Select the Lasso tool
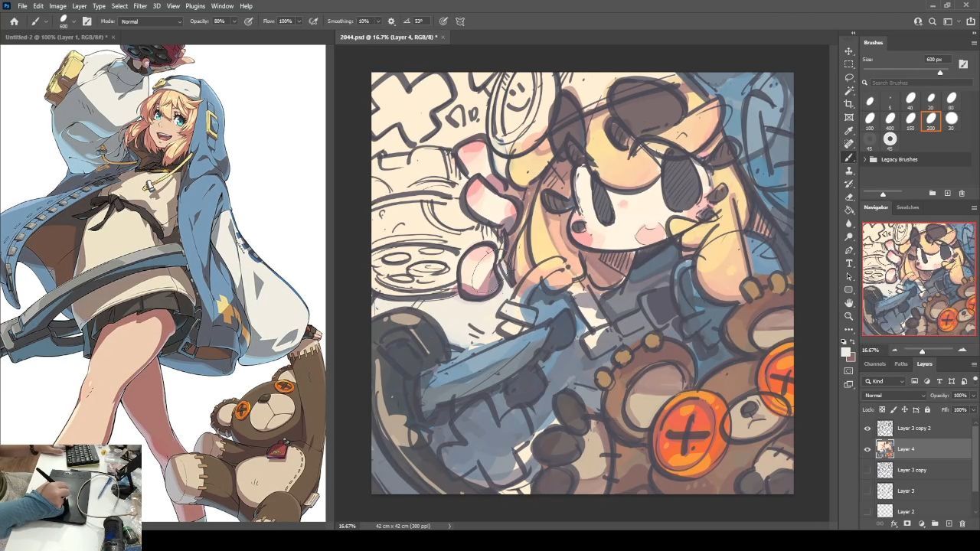This screenshot has width=980, height=551. click(849, 77)
